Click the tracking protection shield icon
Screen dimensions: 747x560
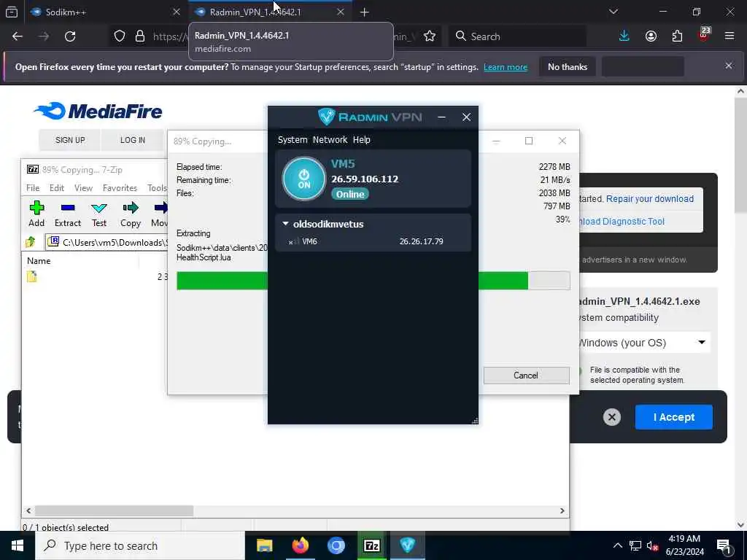coord(120,36)
